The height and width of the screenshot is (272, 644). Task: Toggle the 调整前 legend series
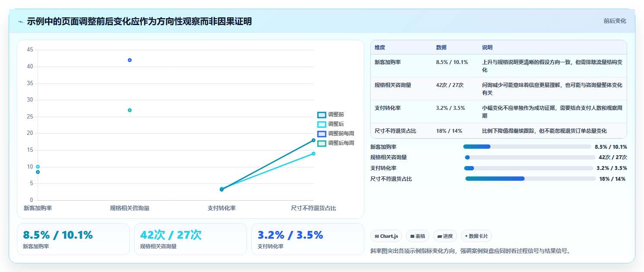[330, 115]
